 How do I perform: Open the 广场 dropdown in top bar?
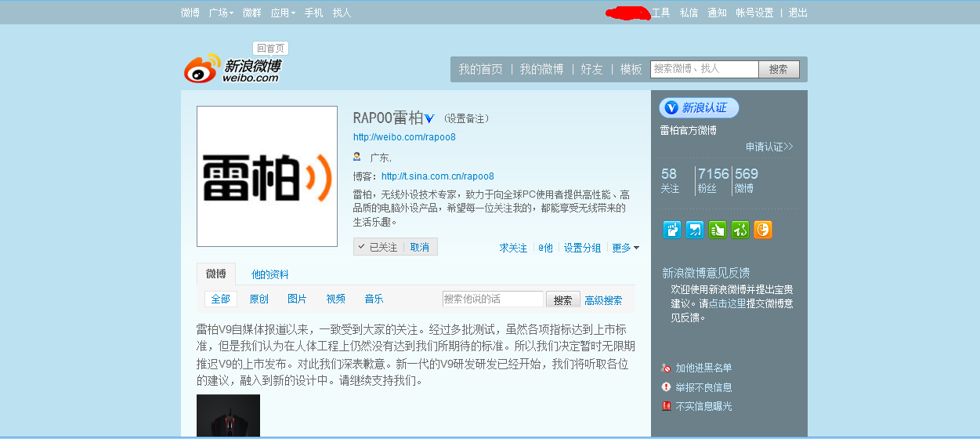(221, 13)
